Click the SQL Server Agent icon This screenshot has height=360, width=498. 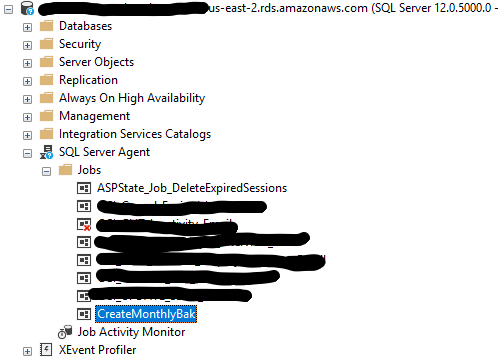click(46, 152)
